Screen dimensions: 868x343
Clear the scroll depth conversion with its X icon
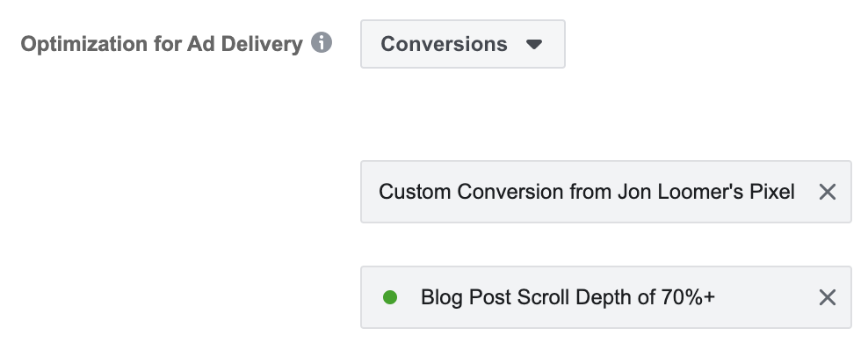pyautogui.click(x=827, y=297)
